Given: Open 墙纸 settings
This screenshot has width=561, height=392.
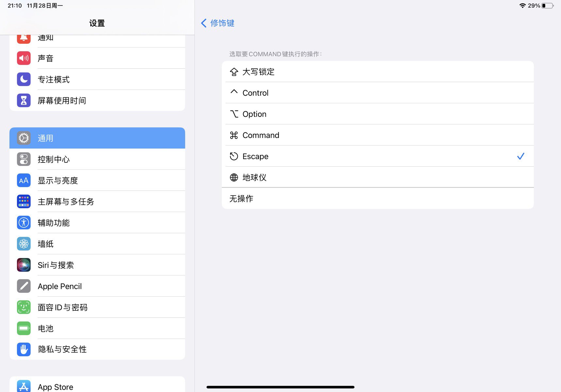Looking at the screenshot, I should (x=97, y=244).
